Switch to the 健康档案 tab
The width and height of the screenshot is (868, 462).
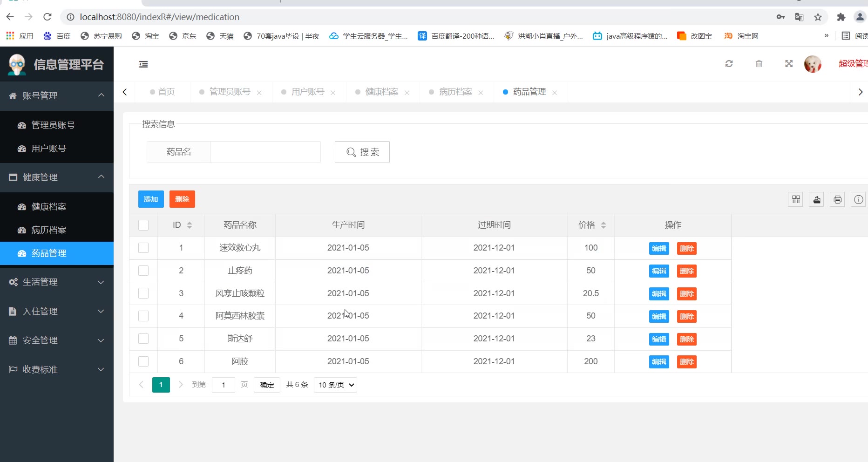[x=381, y=92]
